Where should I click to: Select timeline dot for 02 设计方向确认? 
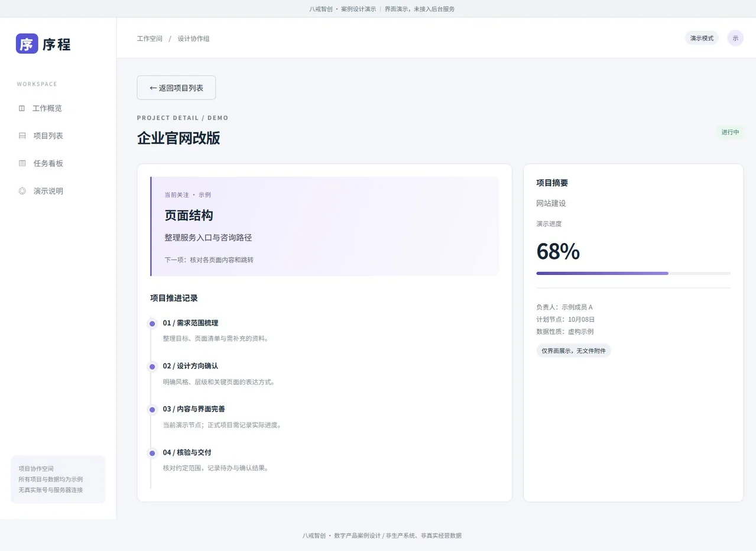point(152,367)
